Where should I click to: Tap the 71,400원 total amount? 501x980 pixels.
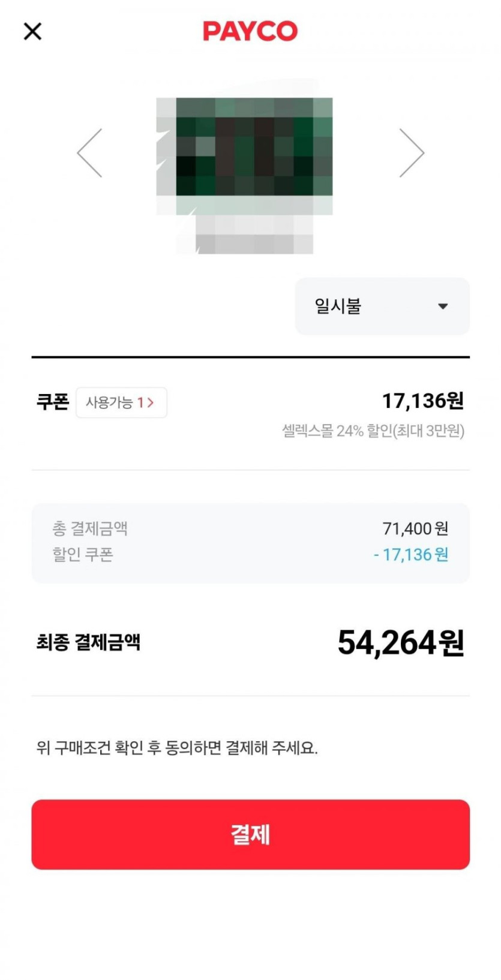(x=415, y=528)
